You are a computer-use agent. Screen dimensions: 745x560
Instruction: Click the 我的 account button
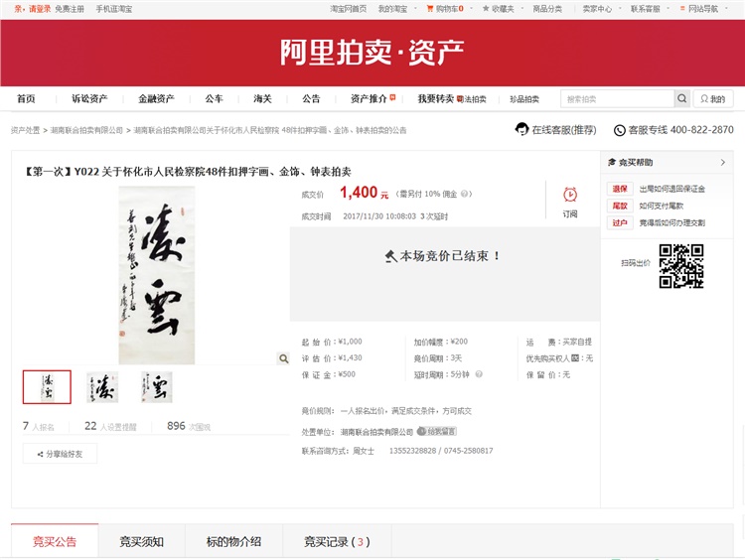click(x=713, y=98)
